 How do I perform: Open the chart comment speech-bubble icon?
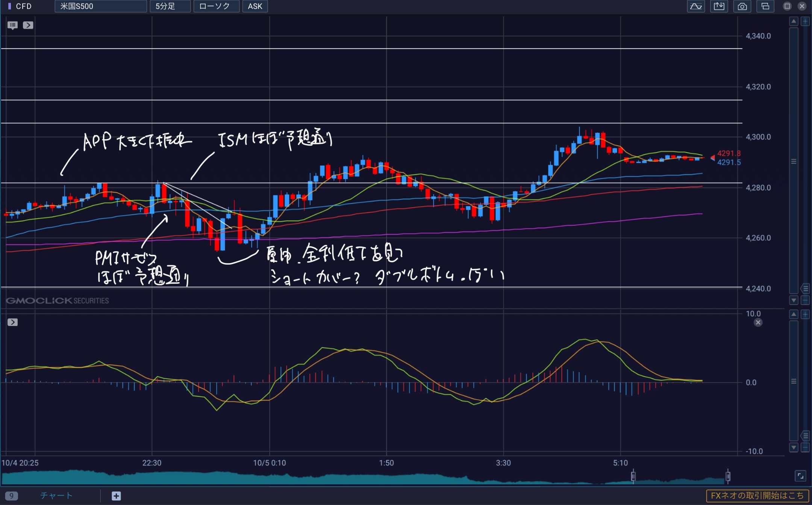(x=12, y=25)
